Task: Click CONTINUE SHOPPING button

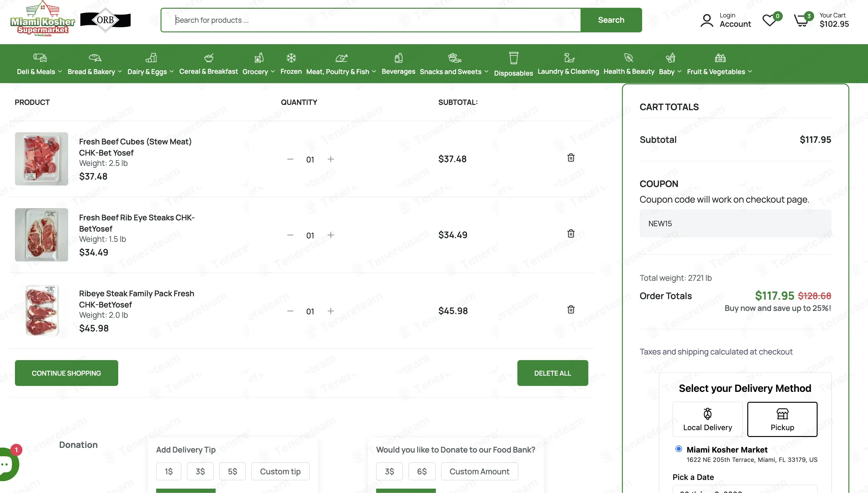Action: point(66,373)
